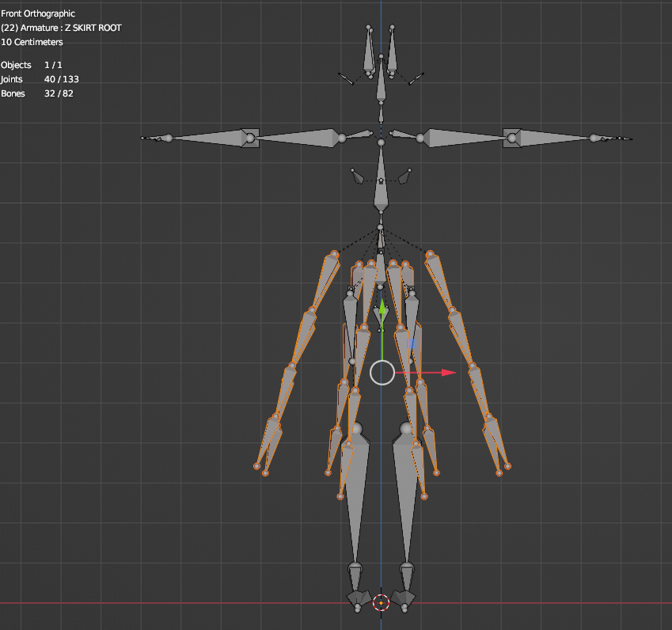Click the small blue plane handle of the gizmo

[411, 343]
